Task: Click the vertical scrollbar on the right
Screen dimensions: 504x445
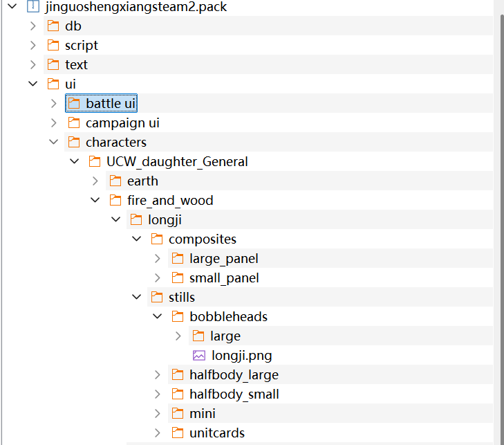Action: pos(501,225)
